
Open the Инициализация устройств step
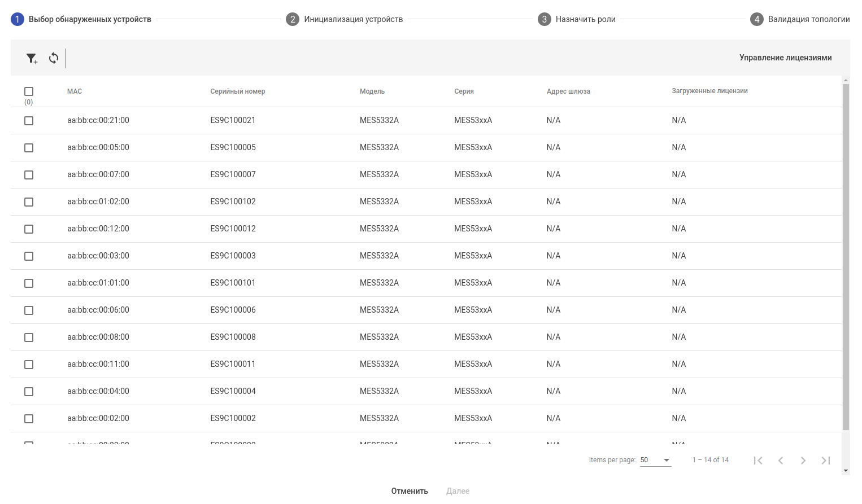pyautogui.click(x=353, y=19)
